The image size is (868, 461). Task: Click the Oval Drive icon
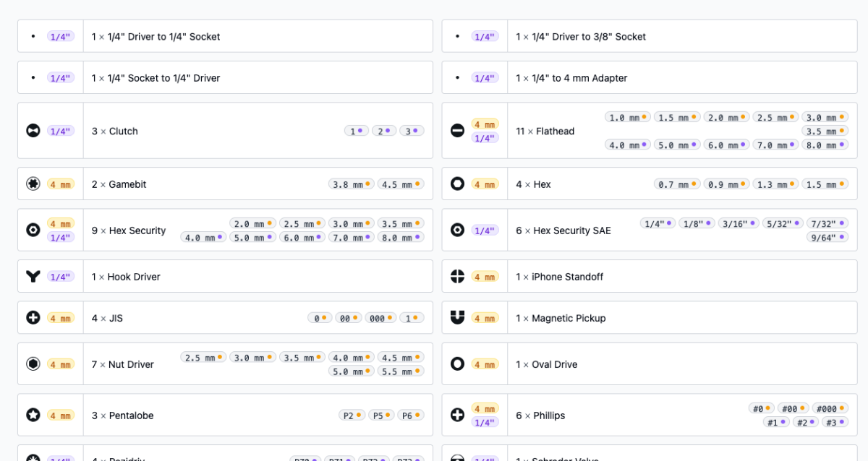coord(457,364)
